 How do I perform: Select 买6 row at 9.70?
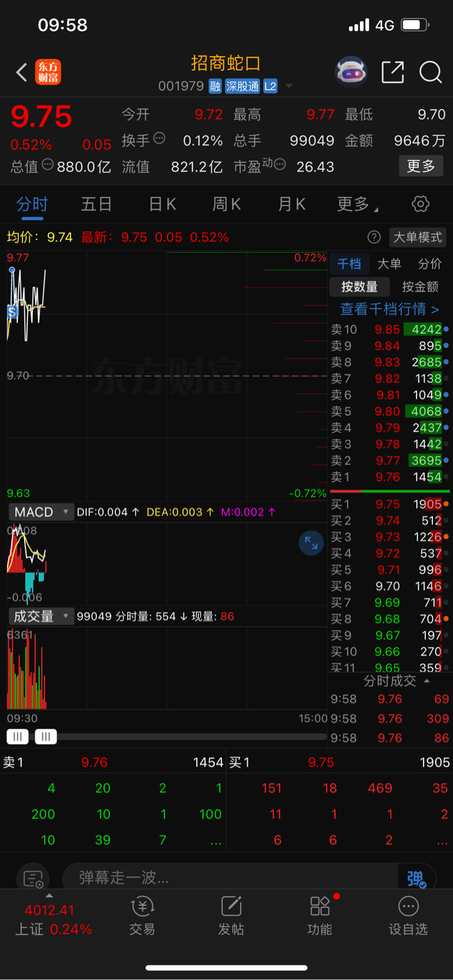click(389, 586)
